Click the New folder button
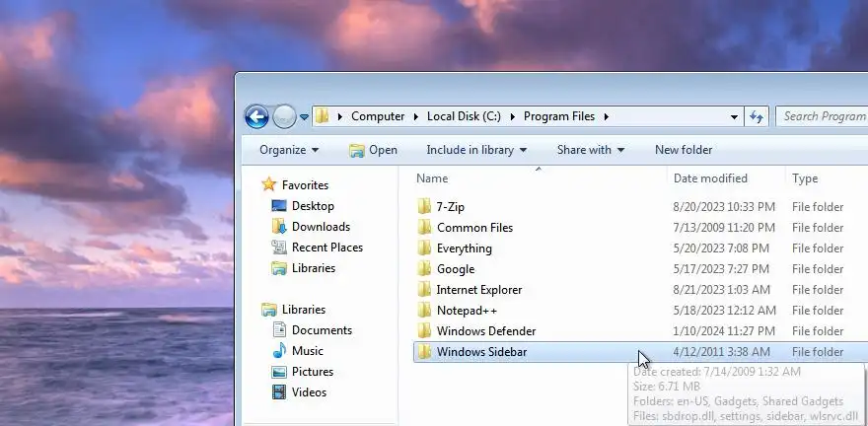The image size is (868, 426). [684, 149]
